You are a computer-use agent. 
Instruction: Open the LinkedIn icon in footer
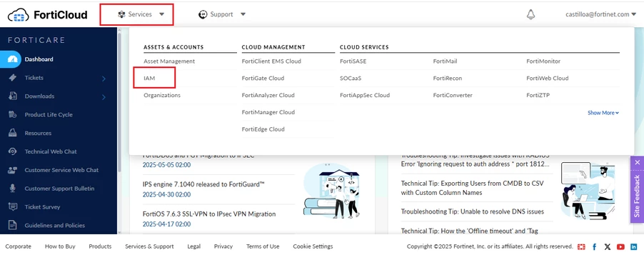[x=634, y=247]
